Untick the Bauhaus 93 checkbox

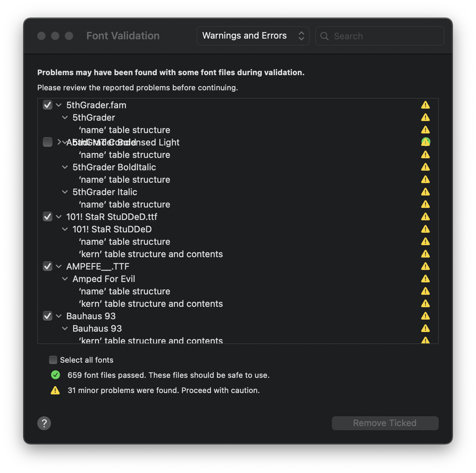coord(48,316)
